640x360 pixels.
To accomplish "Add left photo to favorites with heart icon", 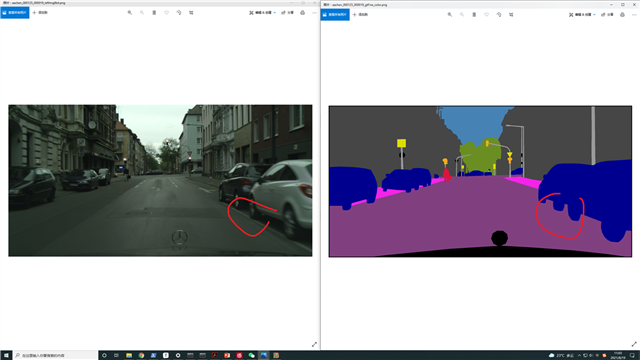I will 167,13.
